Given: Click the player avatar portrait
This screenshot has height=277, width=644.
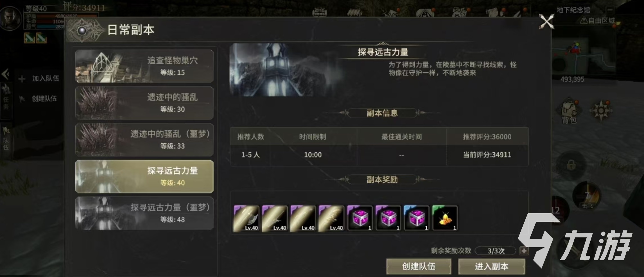Looking at the screenshot, I should point(11,18).
